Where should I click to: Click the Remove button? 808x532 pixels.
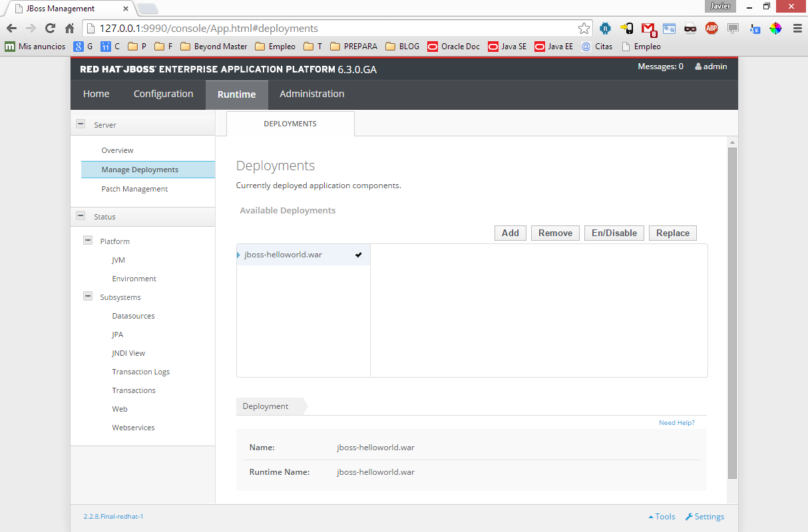pos(555,233)
